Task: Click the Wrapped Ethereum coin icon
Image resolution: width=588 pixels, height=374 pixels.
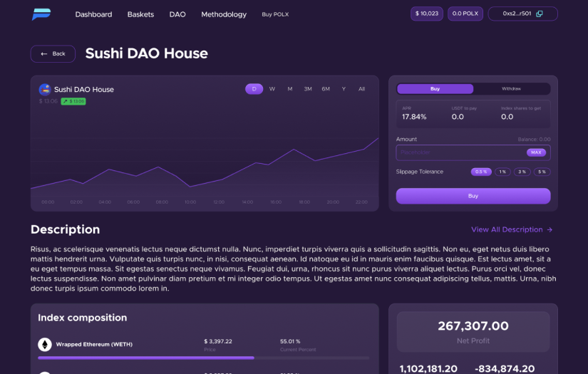Action: 45,344
